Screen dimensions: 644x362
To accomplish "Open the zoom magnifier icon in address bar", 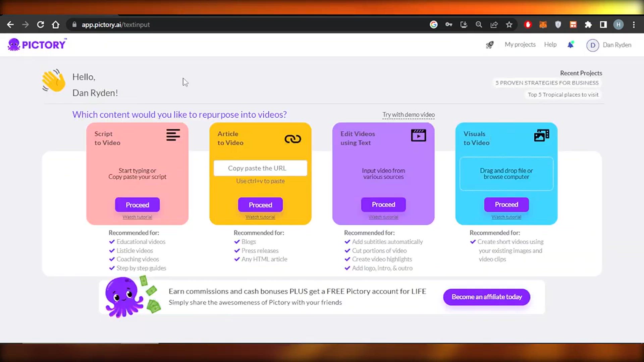I will point(479,24).
